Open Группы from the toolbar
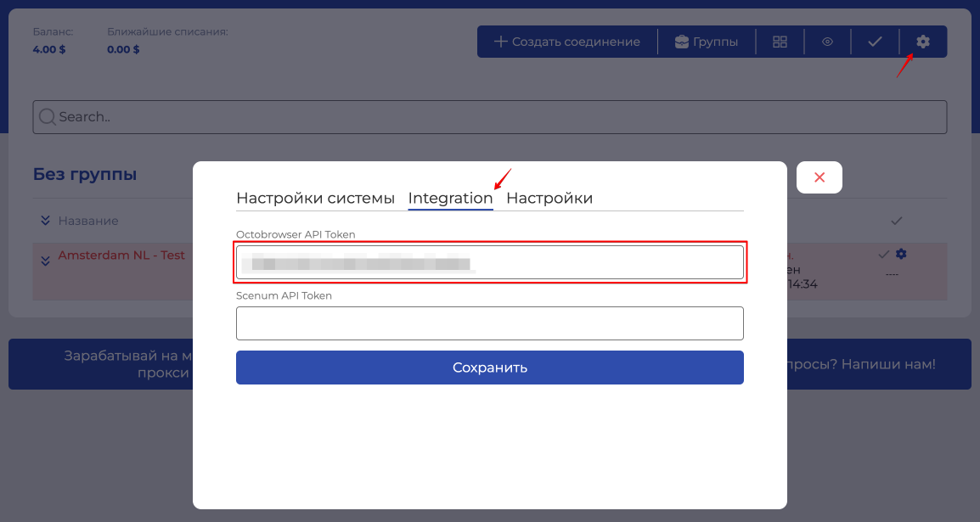Viewport: 980px width, 522px height. pos(707,42)
